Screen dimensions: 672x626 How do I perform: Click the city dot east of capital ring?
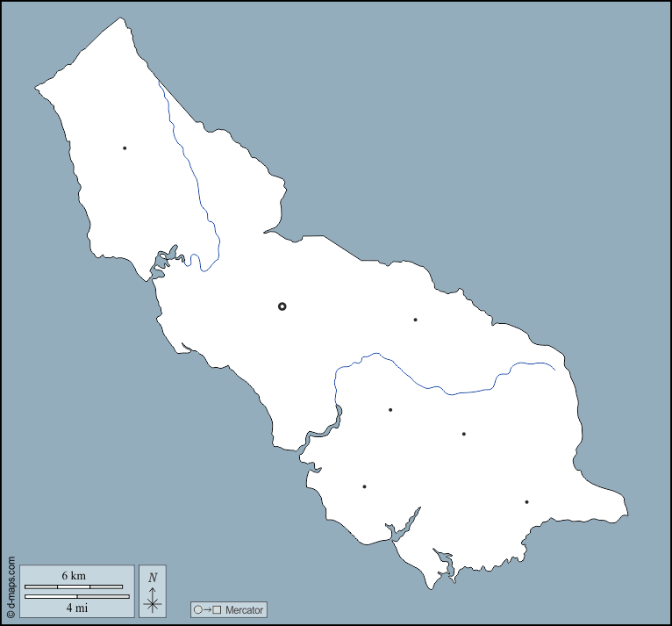415,320
